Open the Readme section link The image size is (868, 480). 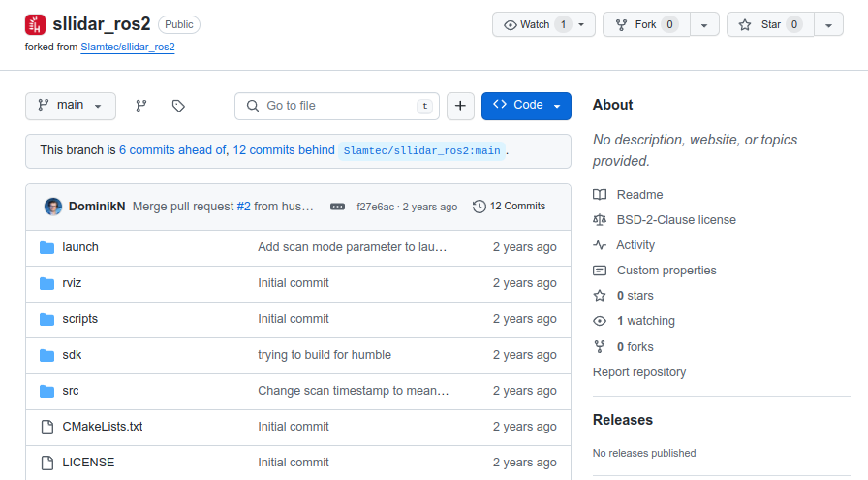639,195
